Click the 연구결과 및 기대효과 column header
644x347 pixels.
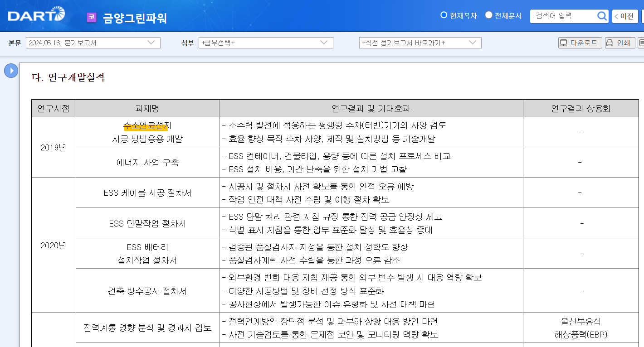[x=371, y=108]
